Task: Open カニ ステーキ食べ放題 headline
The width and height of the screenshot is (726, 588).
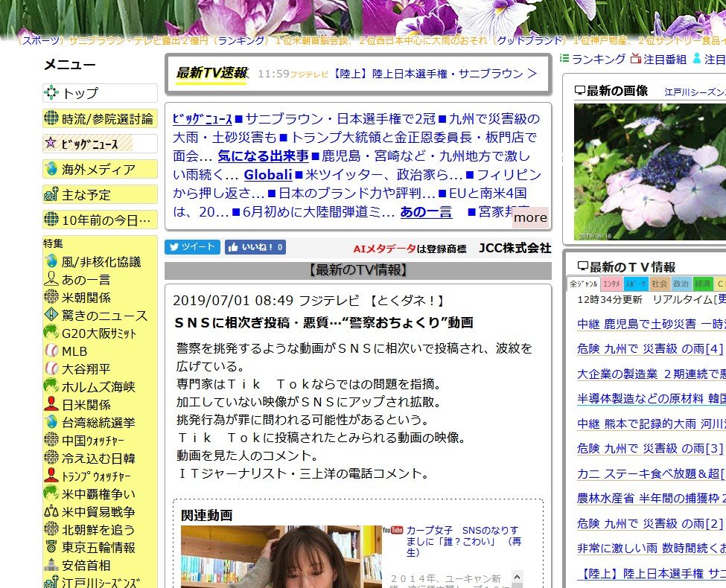Action: click(x=652, y=473)
